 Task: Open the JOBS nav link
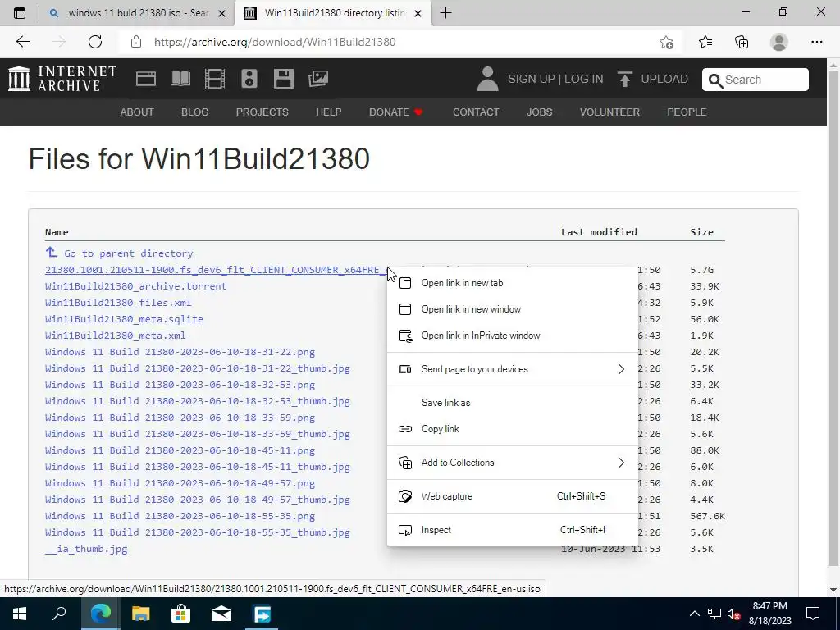[x=540, y=112]
